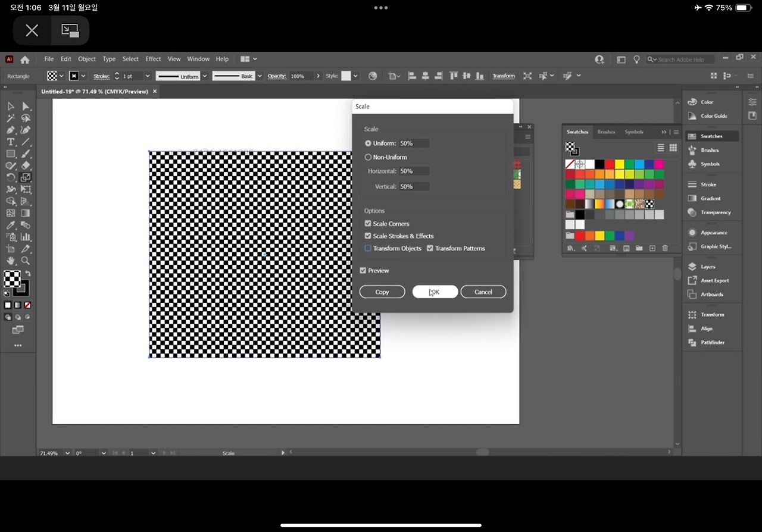762x532 pixels.
Task: Switch swatches to thumbnail grid view
Action: 673,148
